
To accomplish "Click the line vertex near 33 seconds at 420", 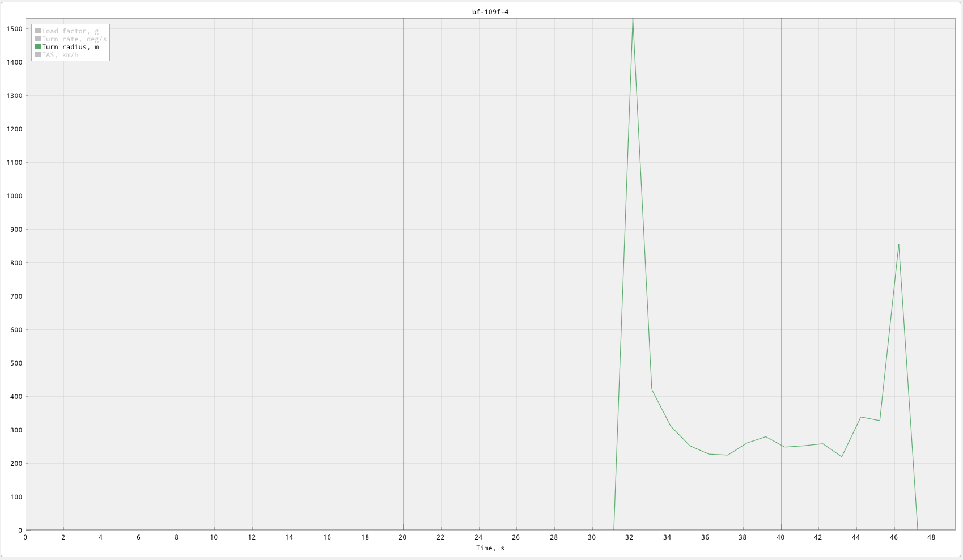I will coord(652,389).
